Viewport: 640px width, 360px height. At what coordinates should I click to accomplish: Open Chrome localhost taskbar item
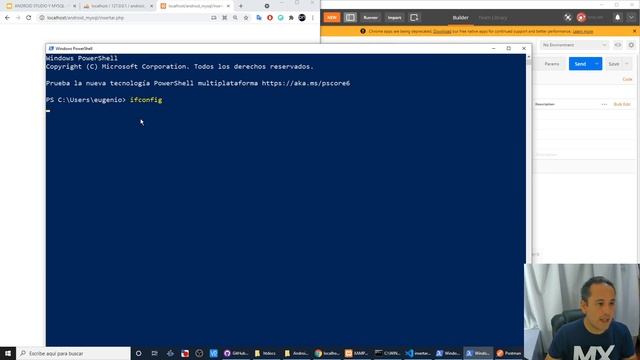point(327,353)
